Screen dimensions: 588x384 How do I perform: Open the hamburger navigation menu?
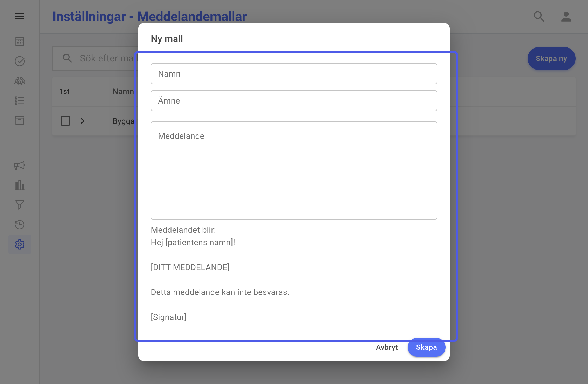[20, 16]
